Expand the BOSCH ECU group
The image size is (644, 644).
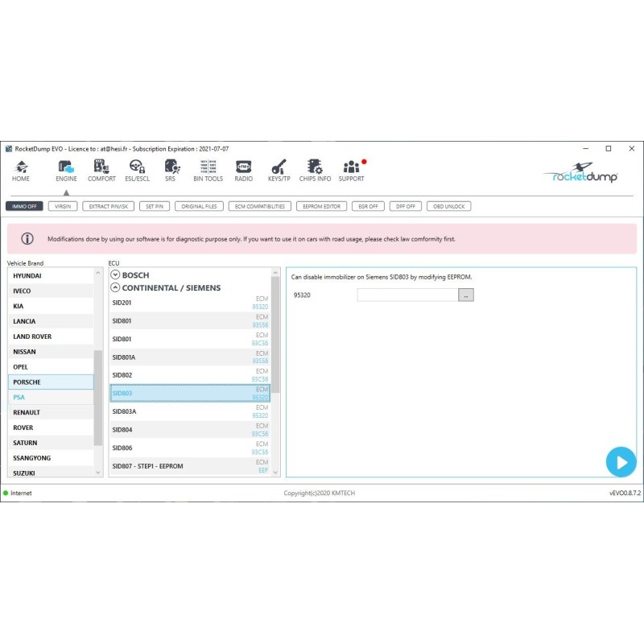point(116,275)
